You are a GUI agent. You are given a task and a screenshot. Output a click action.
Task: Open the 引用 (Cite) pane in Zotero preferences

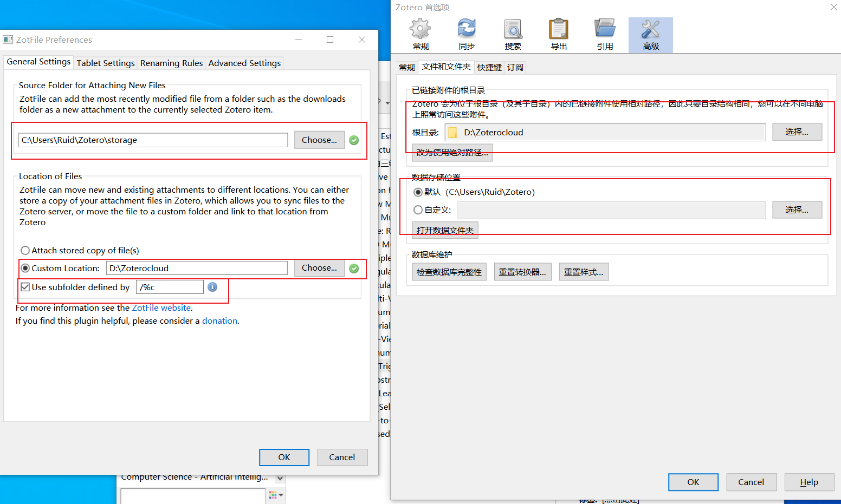[x=605, y=35]
